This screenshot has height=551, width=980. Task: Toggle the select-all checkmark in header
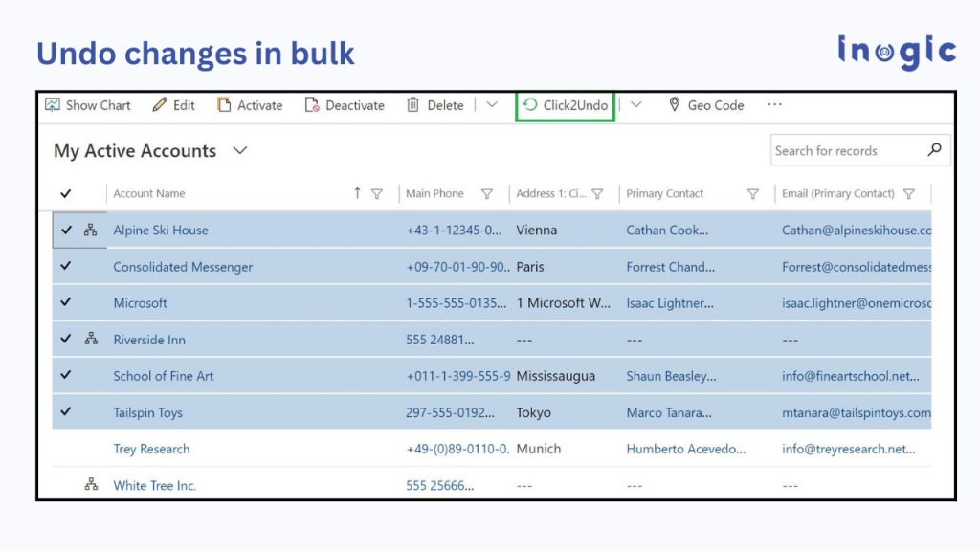[66, 193]
